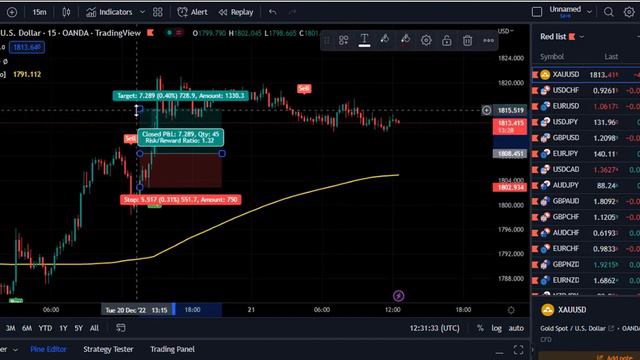The height and width of the screenshot is (360, 640).
Task: Maximize the bottom panel with fullscreen icon
Action: pyautogui.click(x=518, y=350)
